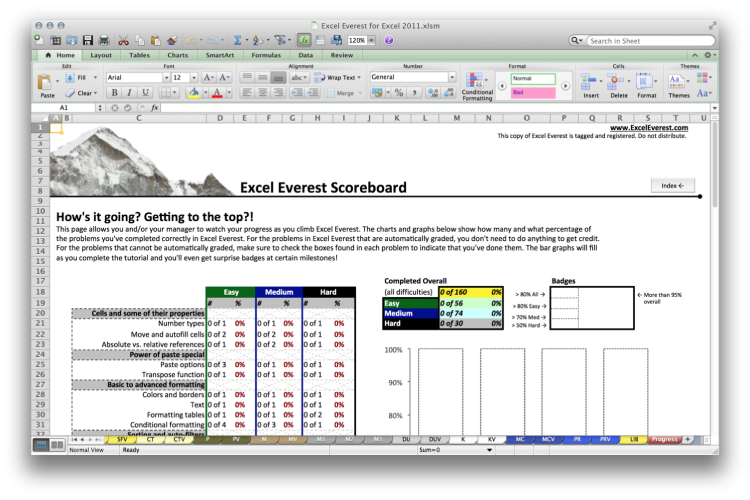Cut selection with the scissors icon
Viewport: 750px width, 500px height.
click(x=123, y=40)
